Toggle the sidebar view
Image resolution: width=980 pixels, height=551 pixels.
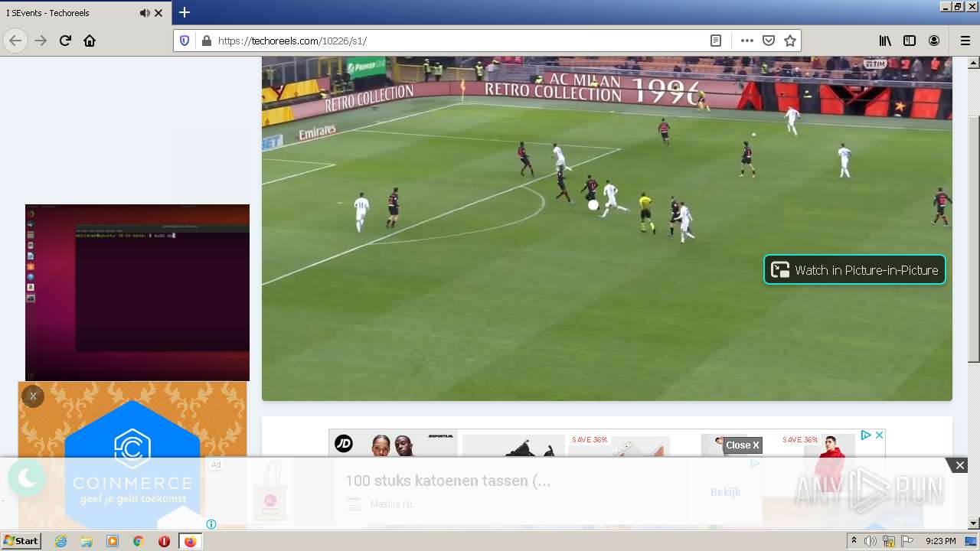click(x=910, y=41)
